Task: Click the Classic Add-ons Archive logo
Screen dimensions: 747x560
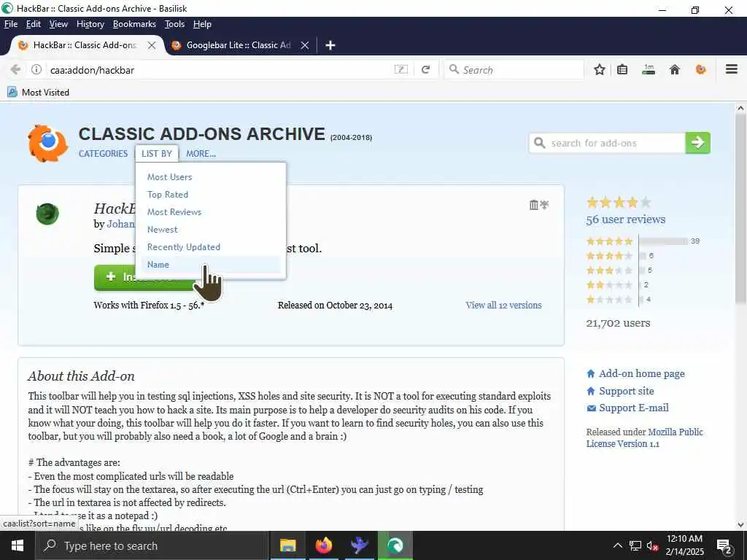Action: (47, 143)
